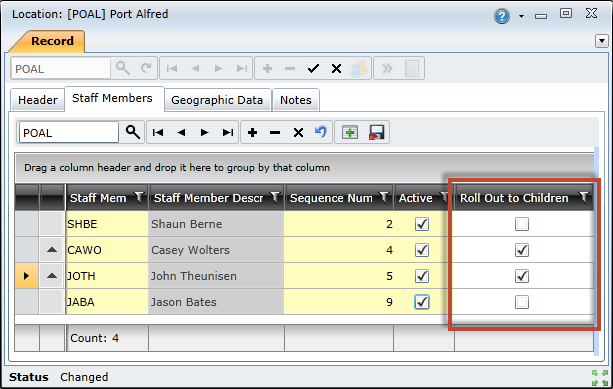
Task: Uncheck Roll Out to Children for CAWO
Action: [522, 250]
